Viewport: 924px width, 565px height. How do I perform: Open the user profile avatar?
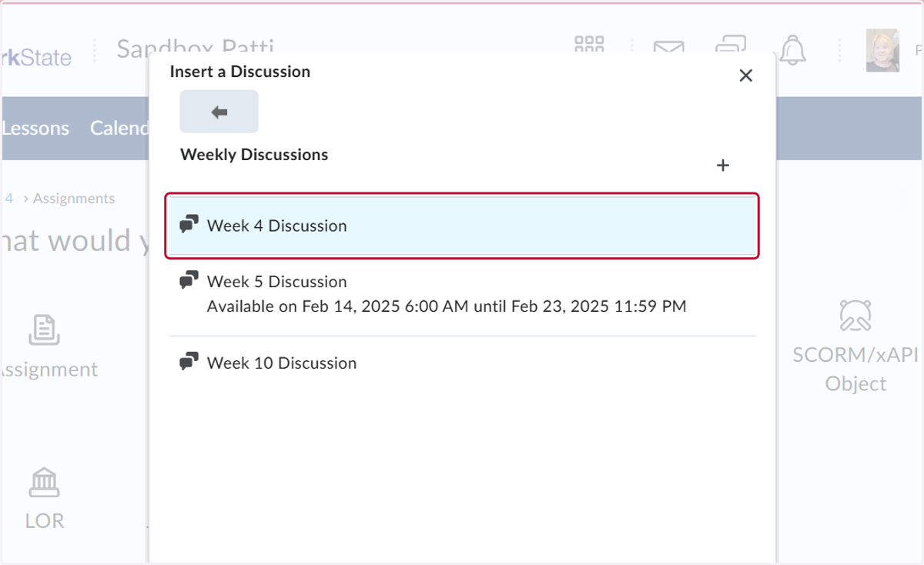(882, 51)
